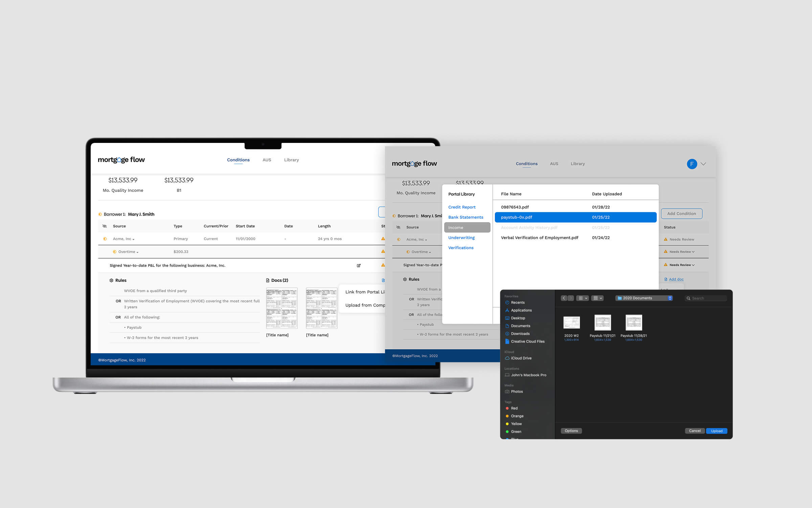Image resolution: width=812 pixels, height=508 pixels.
Task: Click the Add doc link
Action: [x=676, y=279]
